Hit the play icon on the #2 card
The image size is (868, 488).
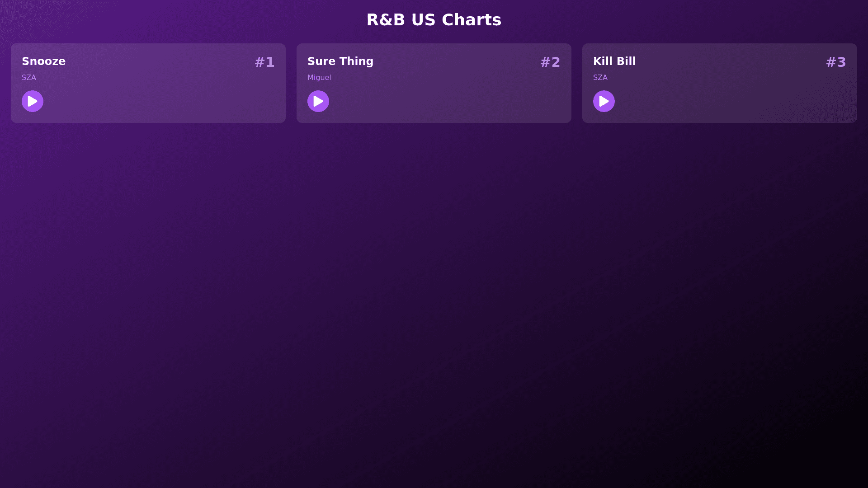pos(318,101)
